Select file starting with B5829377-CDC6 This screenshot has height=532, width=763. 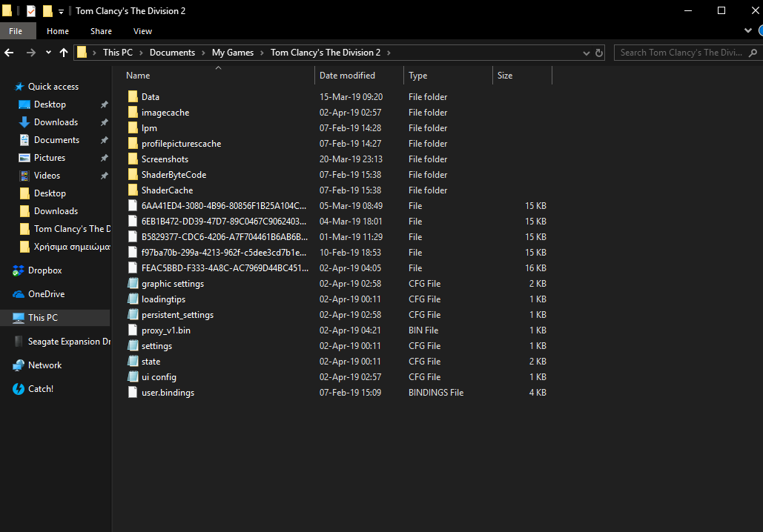225,237
